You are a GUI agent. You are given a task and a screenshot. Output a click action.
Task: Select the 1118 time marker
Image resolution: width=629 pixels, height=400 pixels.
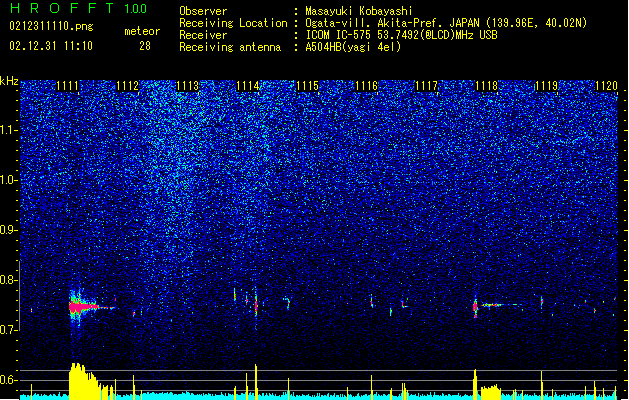click(487, 86)
